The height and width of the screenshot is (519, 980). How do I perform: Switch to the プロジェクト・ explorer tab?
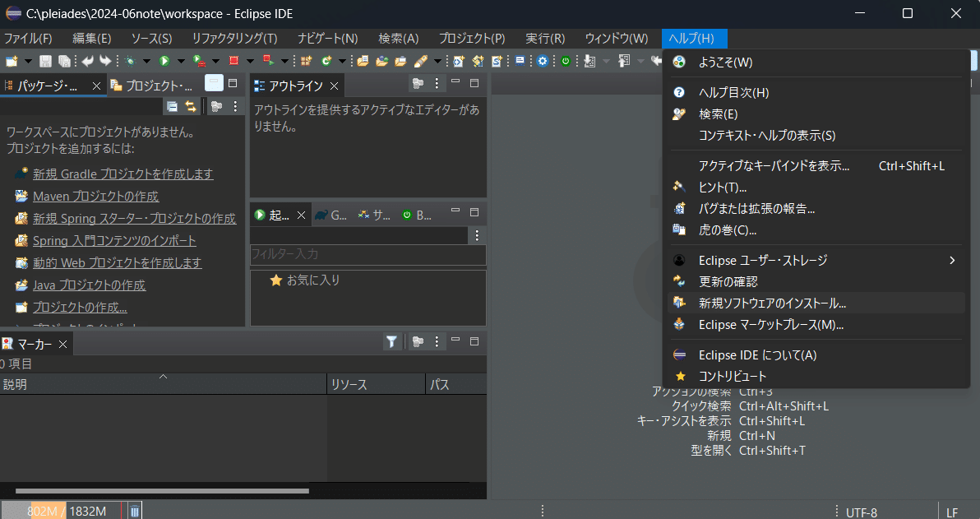[x=153, y=86]
